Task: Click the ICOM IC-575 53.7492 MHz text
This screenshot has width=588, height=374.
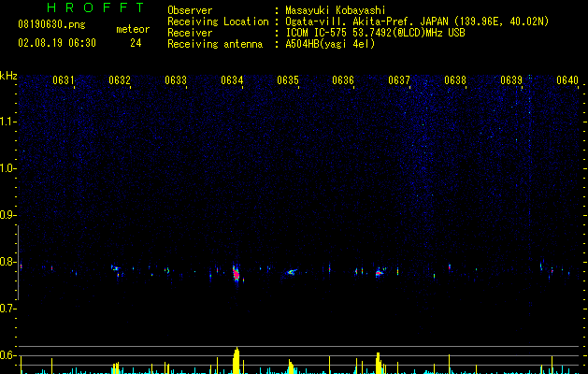Action: 375,33
